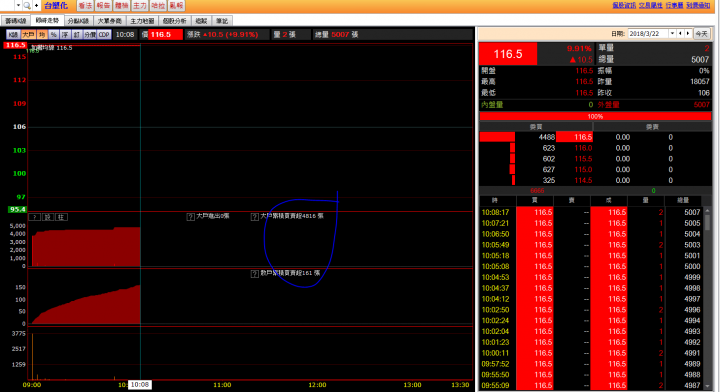Click the 10:05:08 trade row
This screenshot has width=720, height=392.
pos(591,267)
